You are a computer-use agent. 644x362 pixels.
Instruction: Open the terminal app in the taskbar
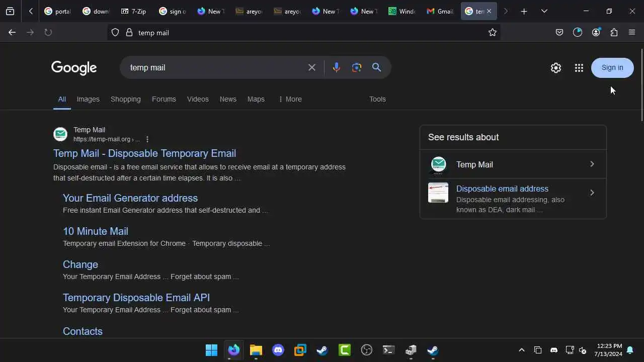[389, 350]
